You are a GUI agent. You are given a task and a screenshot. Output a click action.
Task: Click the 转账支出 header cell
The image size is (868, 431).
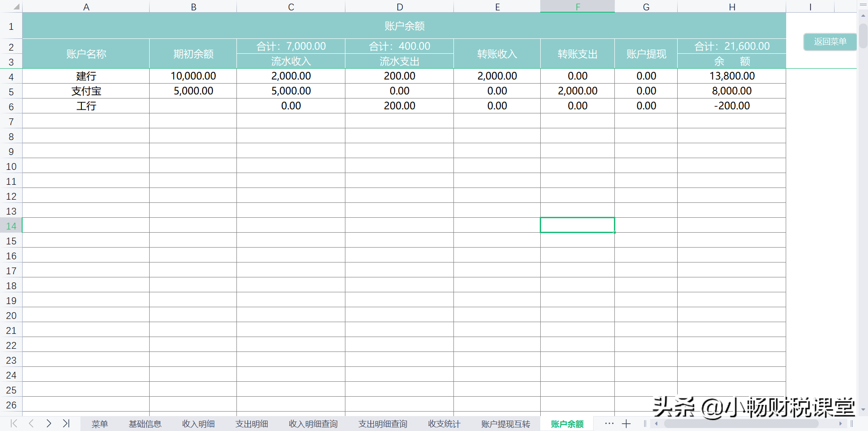click(x=577, y=54)
